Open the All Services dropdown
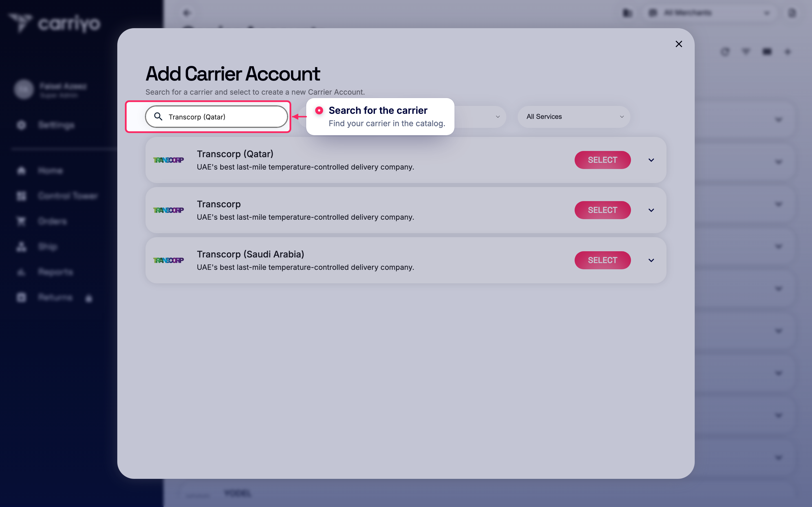This screenshot has height=507, width=812. coord(574,117)
